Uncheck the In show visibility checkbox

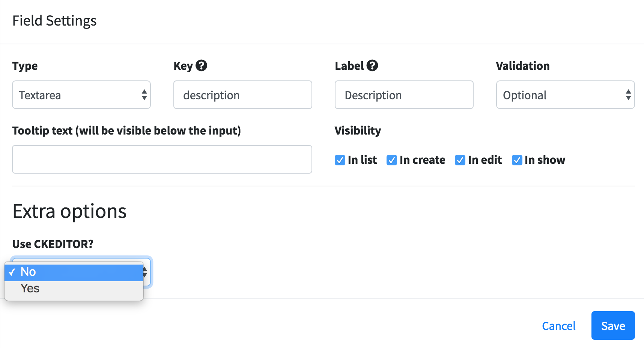click(517, 160)
